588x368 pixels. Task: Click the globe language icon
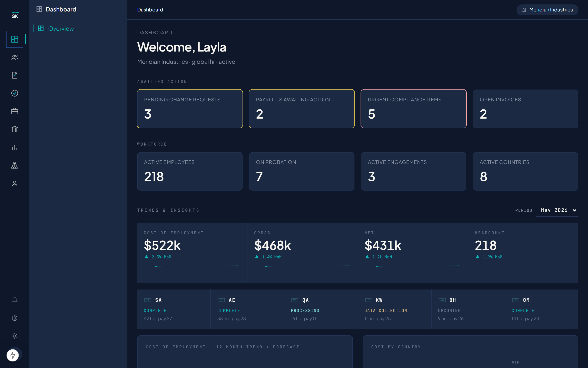pos(14,318)
